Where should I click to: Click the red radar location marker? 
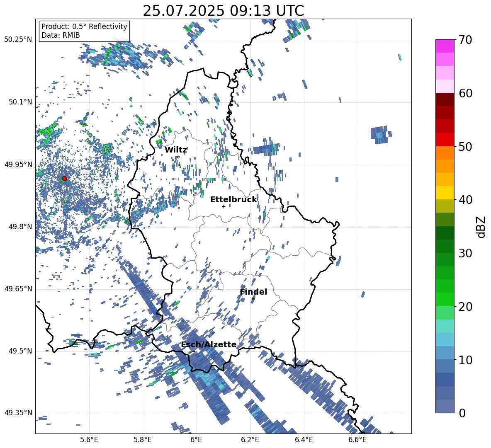tap(64, 179)
